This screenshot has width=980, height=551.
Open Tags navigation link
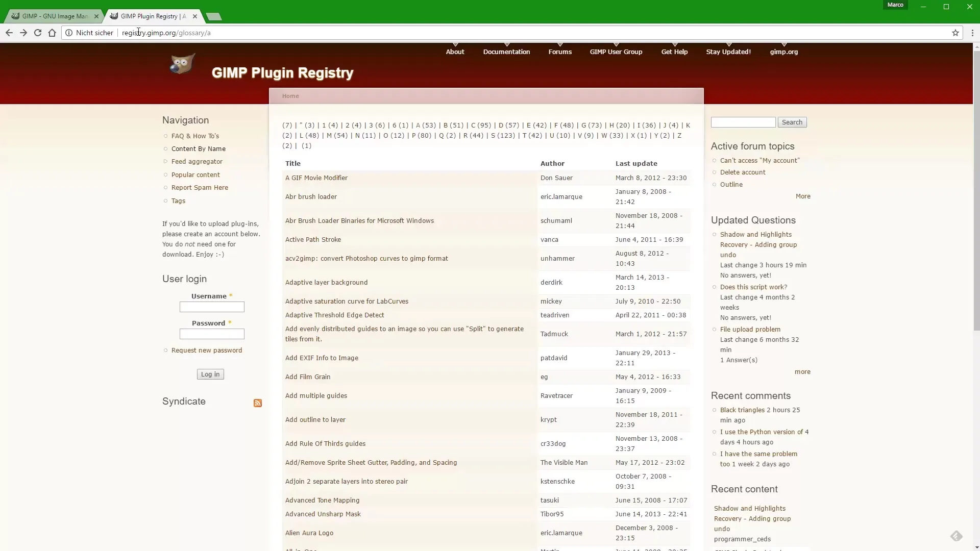(178, 201)
